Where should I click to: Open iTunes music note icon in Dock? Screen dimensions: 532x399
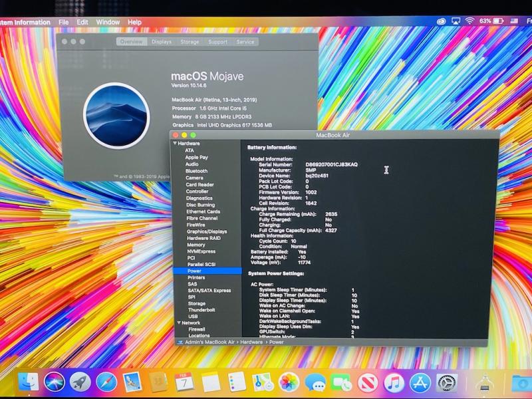pyautogui.click(x=394, y=383)
